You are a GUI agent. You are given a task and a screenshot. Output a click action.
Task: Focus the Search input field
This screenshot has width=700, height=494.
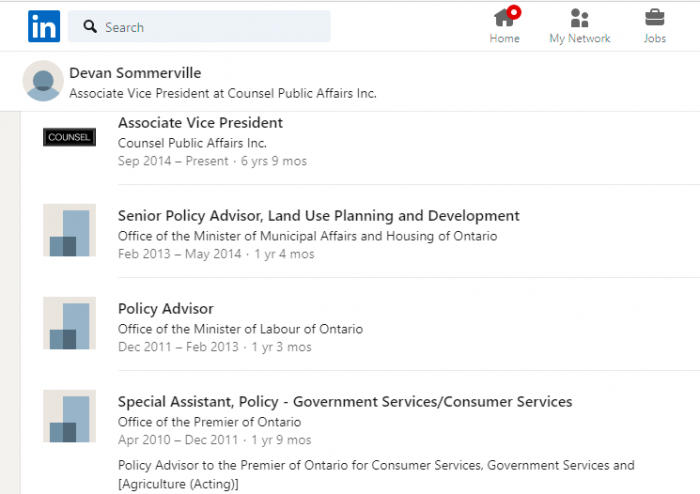click(199, 26)
